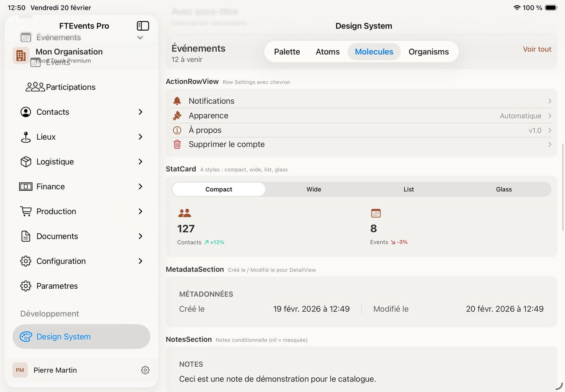Click the Apparence paintbrush icon
Screen dimensions: 565x392
click(177, 116)
